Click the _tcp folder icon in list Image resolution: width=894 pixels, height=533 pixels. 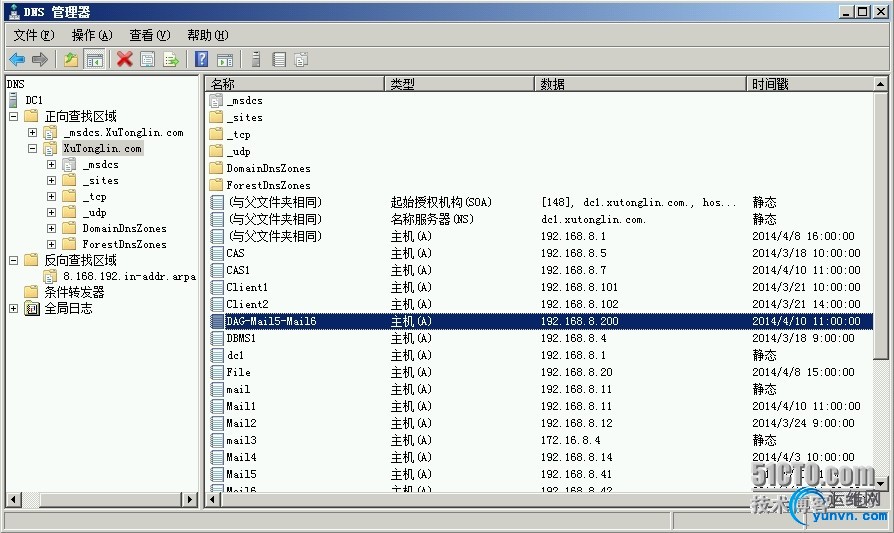coord(216,135)
